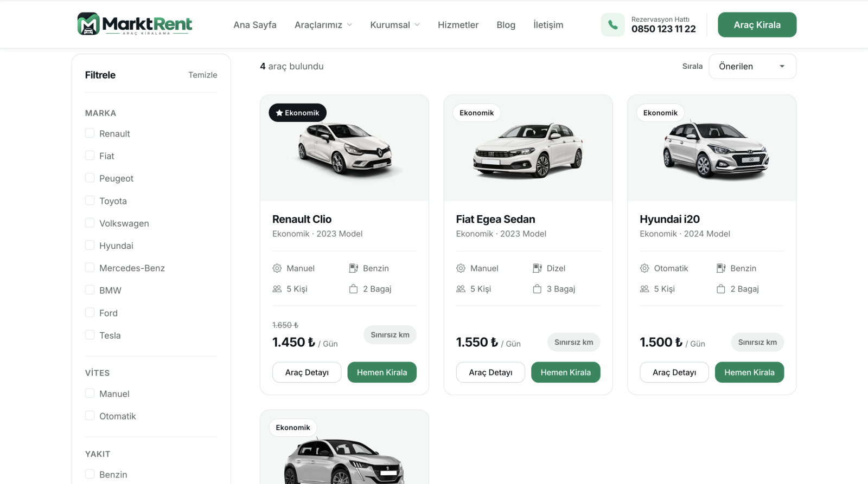Click luggage icon on Hyundai i20 card
868x484 pixels.
click(721, 289)
